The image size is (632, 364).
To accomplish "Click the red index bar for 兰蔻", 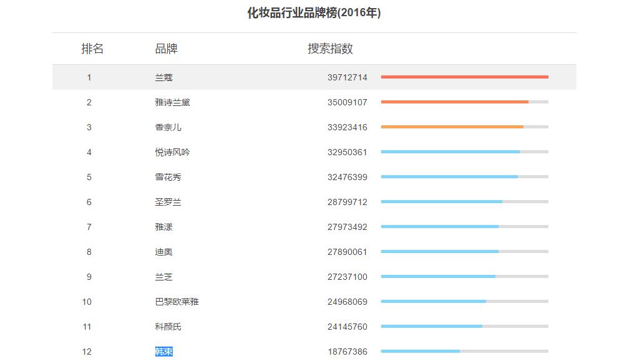I will (465, 77).
